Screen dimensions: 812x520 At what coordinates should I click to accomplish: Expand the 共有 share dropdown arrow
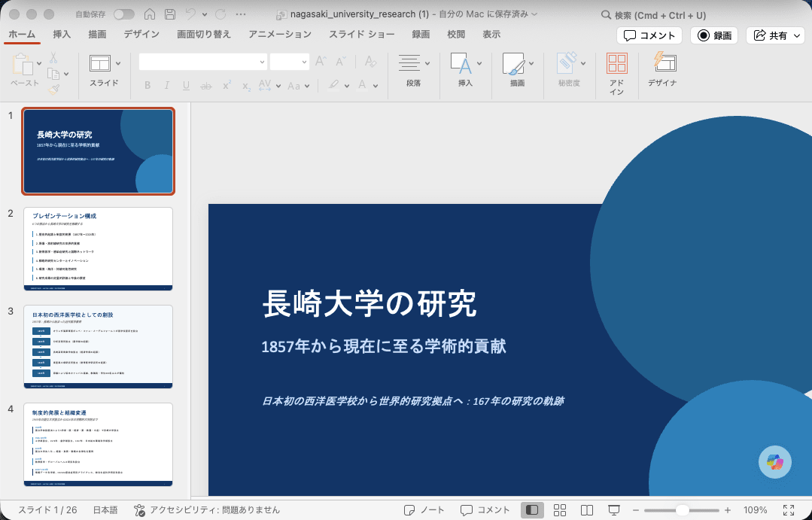pyautogui.click(x=797, y=35)
